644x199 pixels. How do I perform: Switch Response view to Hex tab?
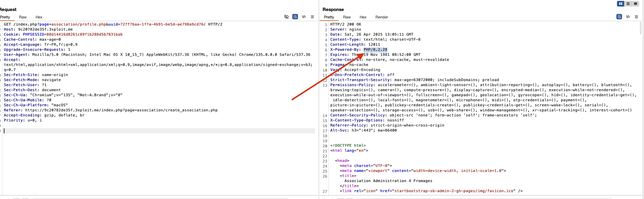[x=363, y=17]
